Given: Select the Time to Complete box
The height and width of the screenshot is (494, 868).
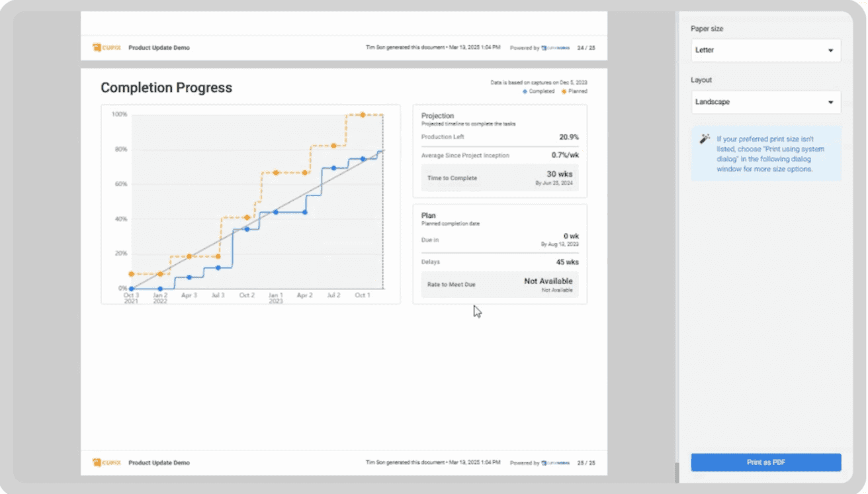Looking at the screenshot, I should [x=499, y=178].
